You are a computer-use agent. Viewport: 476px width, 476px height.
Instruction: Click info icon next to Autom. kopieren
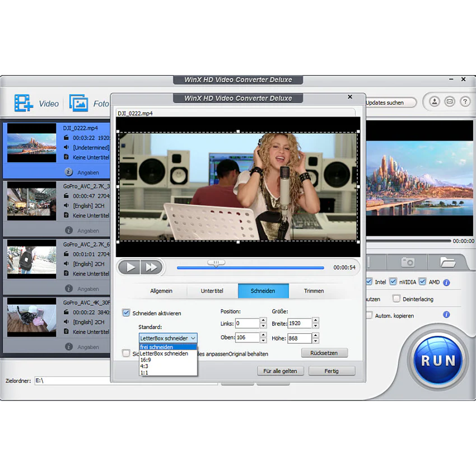[446, 315]
